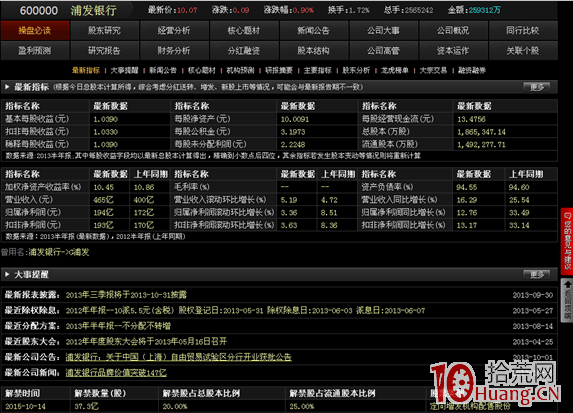Click the 最新报表披露 row text about 2013年三季报

tap(126, 295)
